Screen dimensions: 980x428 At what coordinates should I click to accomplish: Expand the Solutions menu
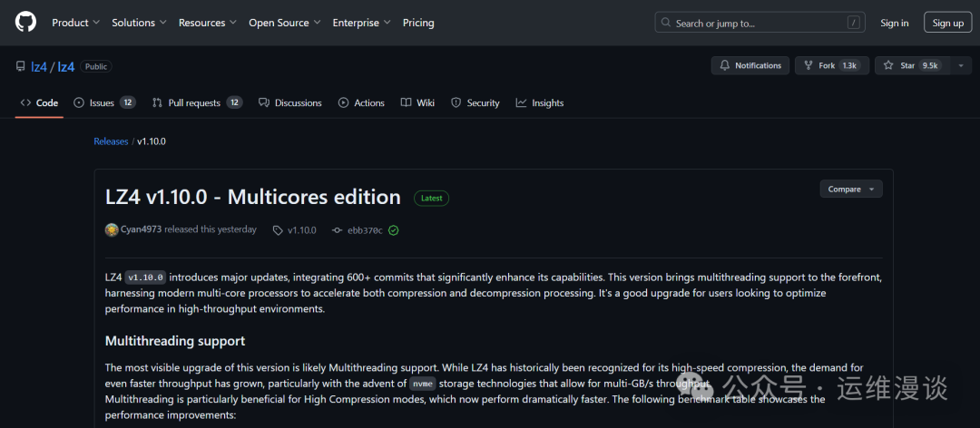(x=139, y=23)
